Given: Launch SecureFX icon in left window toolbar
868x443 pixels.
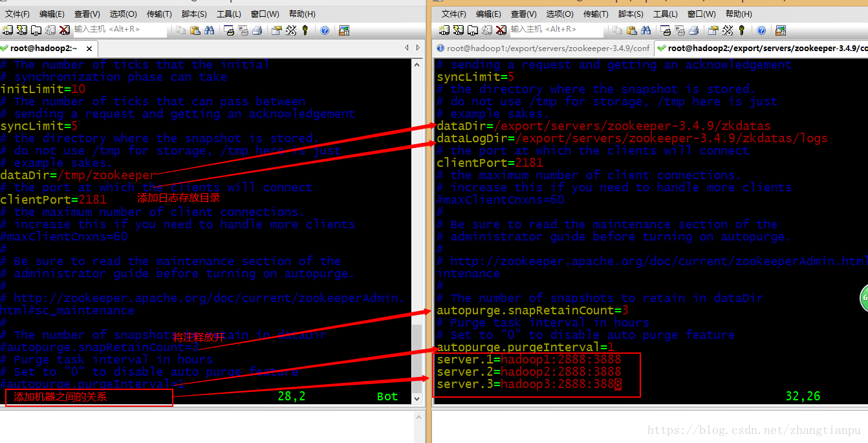Looking at the screenshot, I should click(x=344, y=30).
